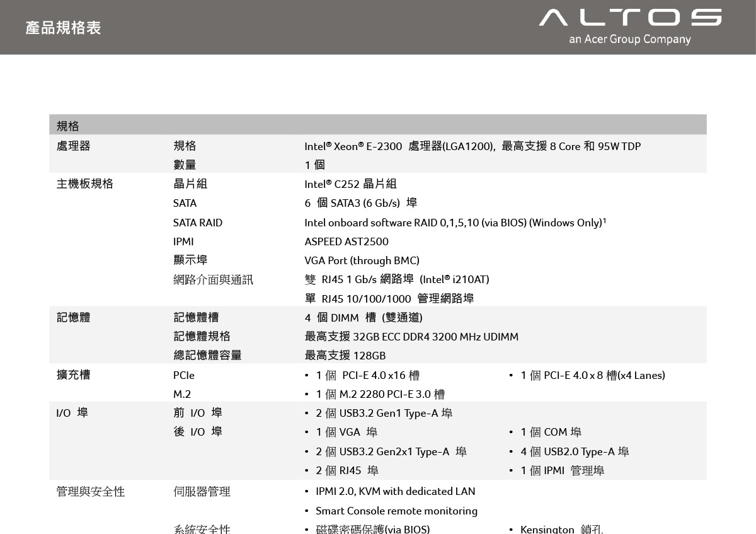Screen dimensions: 756x534
Task: Select the 網路介面與通訊 row label
Action: (x=213, y=279)
